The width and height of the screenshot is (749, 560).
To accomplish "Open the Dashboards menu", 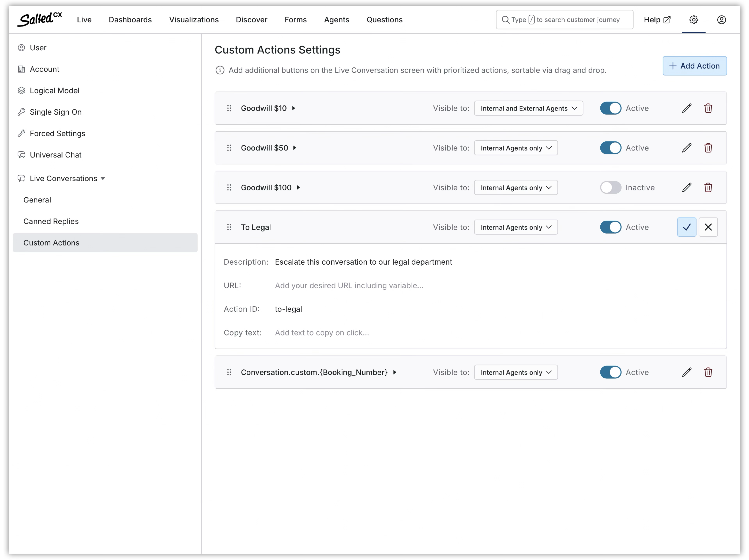I will click(x=130, y=20).
